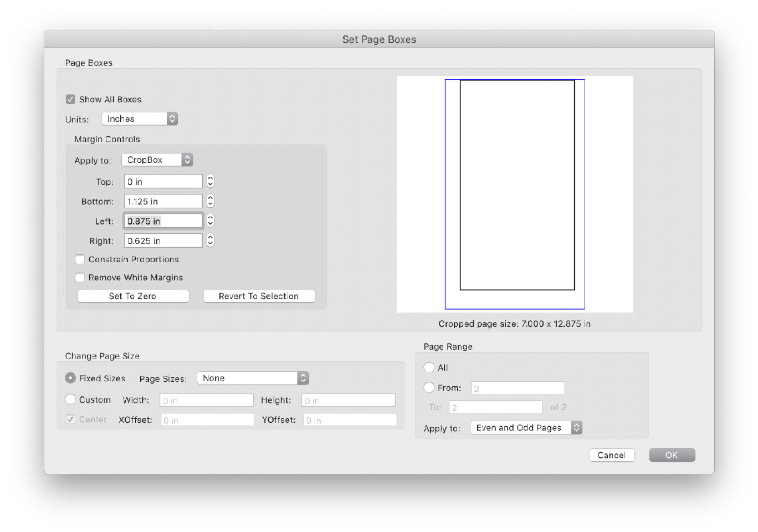
Task: Choose the All pages radio button
Action: tap(429, 367)
